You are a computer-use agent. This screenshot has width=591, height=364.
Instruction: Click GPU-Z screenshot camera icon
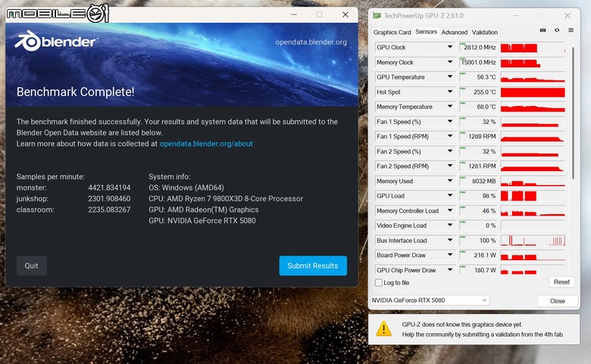(x=543, y=30)
